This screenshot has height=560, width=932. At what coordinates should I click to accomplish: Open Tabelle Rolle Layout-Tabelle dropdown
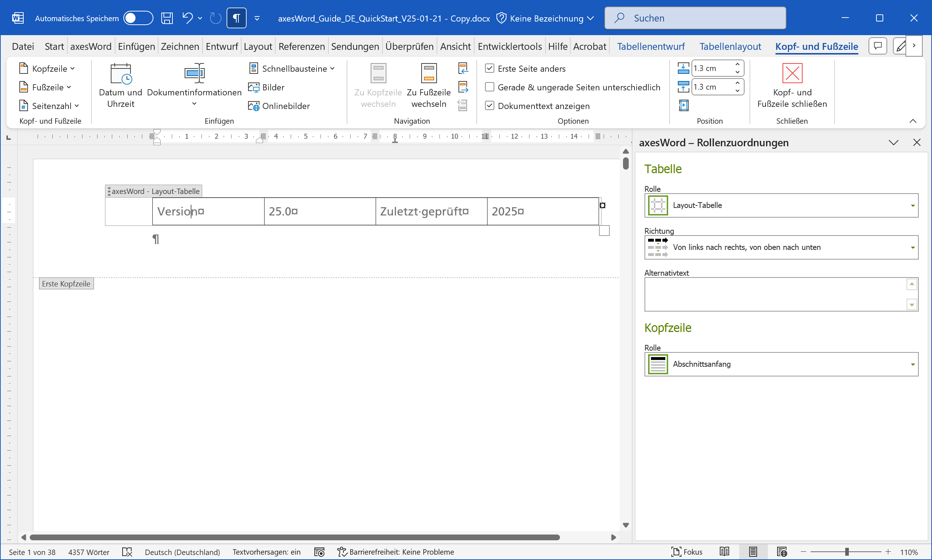(x=781, y=205)
